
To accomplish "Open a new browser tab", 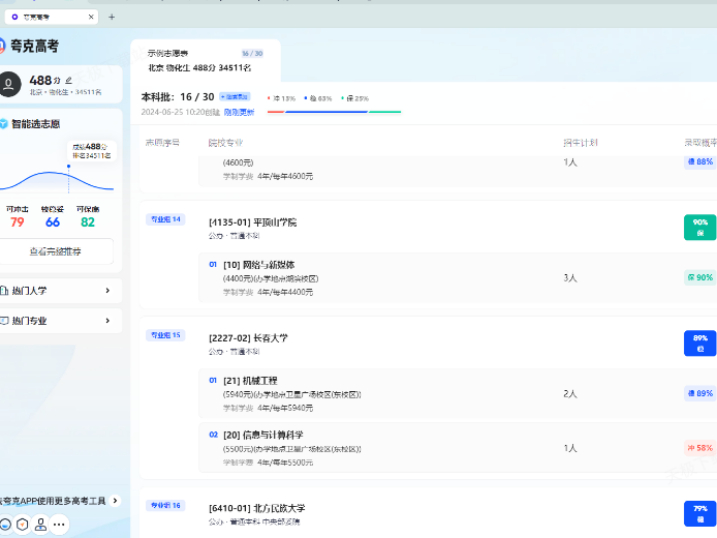I will click(x=112, y=17).
